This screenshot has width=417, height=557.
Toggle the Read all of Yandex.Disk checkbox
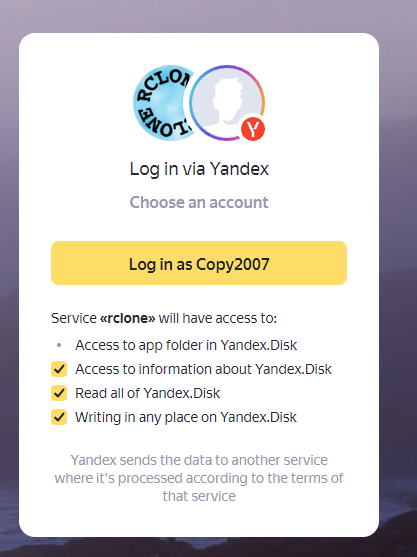(59, 393)
